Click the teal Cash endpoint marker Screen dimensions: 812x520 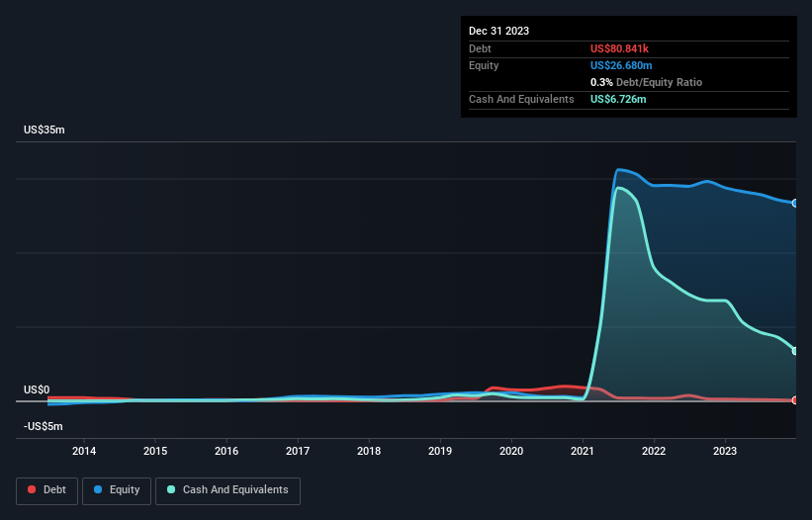coord(795,351)
